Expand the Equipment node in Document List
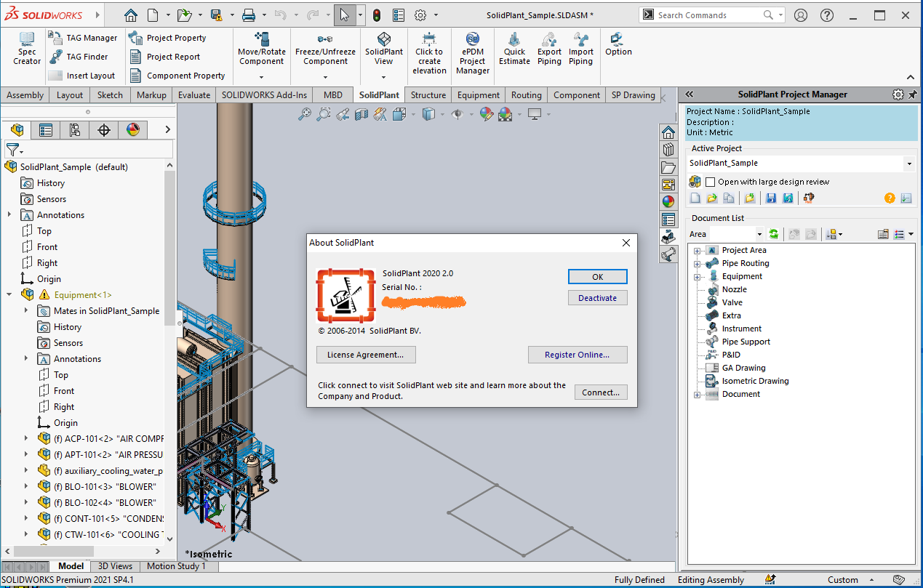The height and width of the screenshot is (588, 923). pyautogui.click(x=697, y=277)
